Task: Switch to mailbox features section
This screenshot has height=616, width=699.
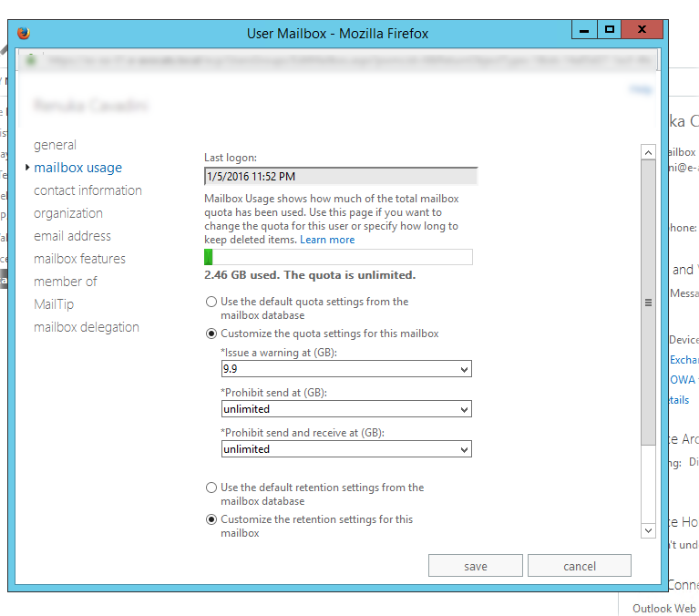Action: click(80, 259)
